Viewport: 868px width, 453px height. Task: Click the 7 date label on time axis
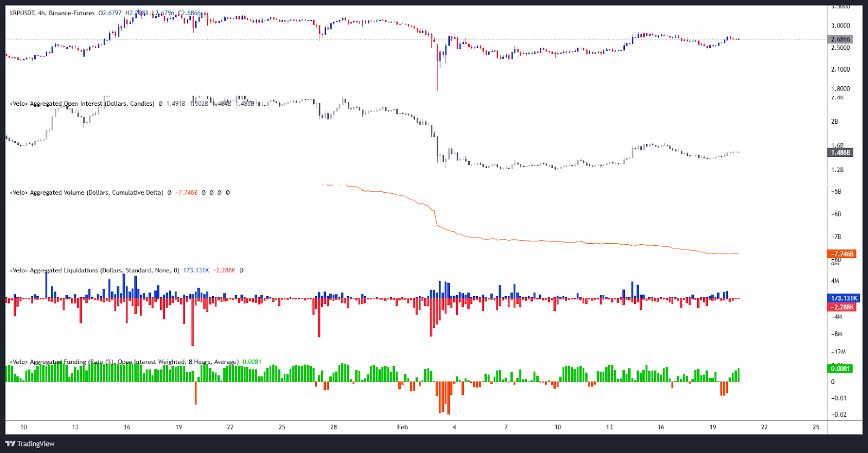(506, 427)
